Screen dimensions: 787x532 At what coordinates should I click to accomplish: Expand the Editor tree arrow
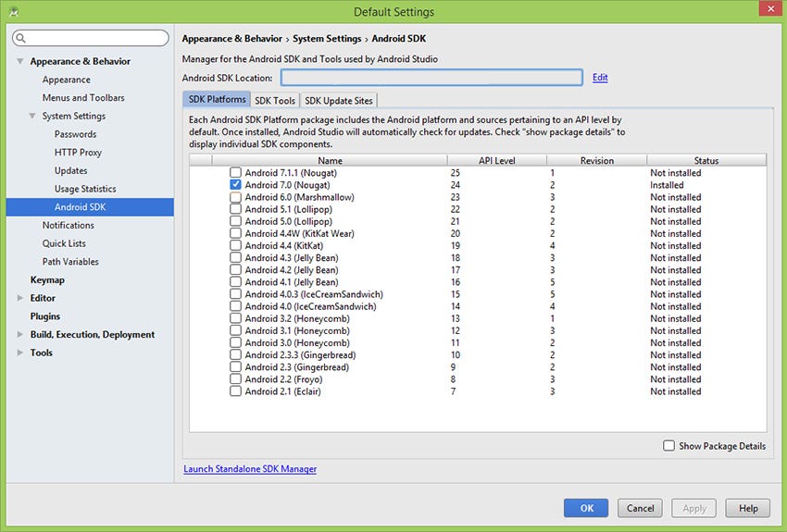pyautogui.click(x=20, y=298)
